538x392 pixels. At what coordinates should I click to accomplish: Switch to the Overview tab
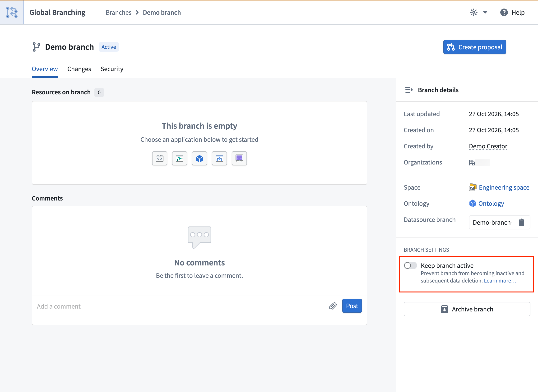coord(45,69)
